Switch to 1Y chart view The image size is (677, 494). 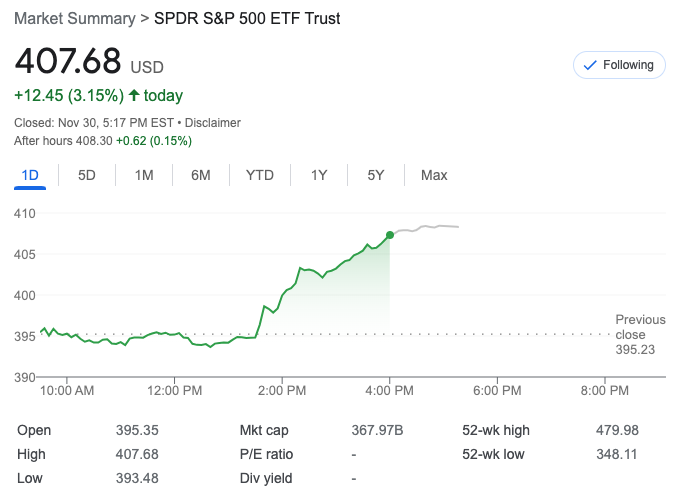319,175
